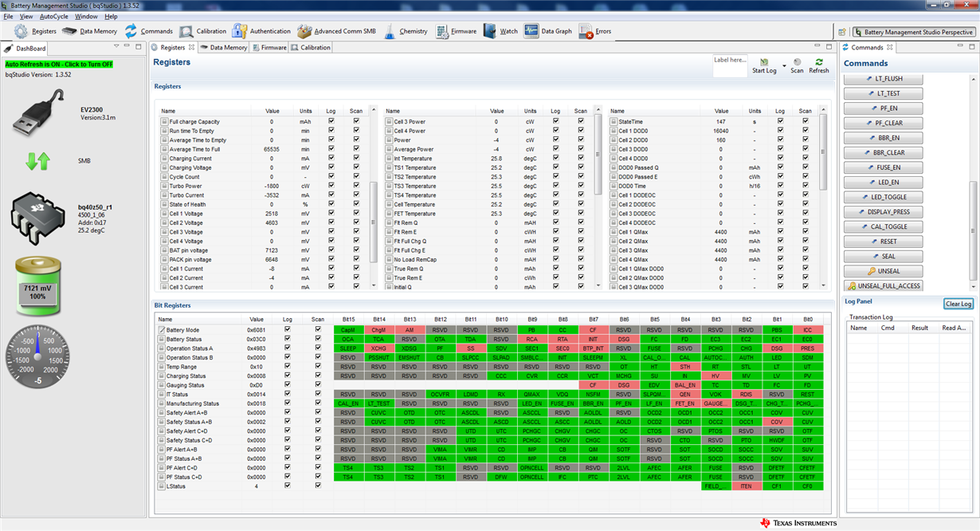
Task: Open the File menu
Action: 8,16
